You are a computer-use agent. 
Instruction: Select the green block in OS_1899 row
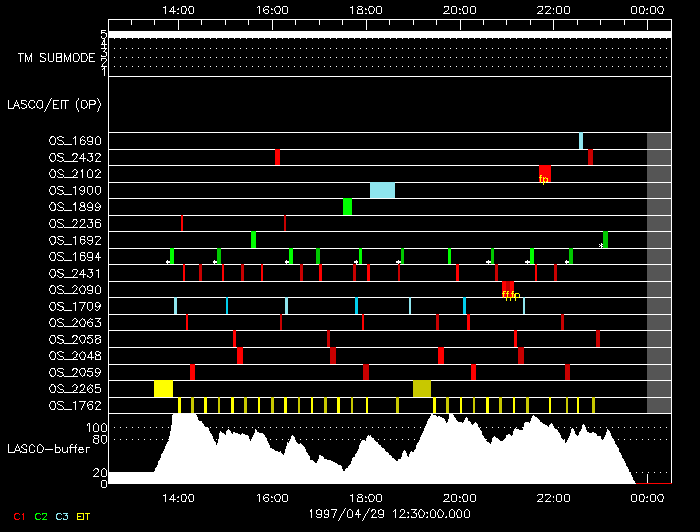point(347,207)
